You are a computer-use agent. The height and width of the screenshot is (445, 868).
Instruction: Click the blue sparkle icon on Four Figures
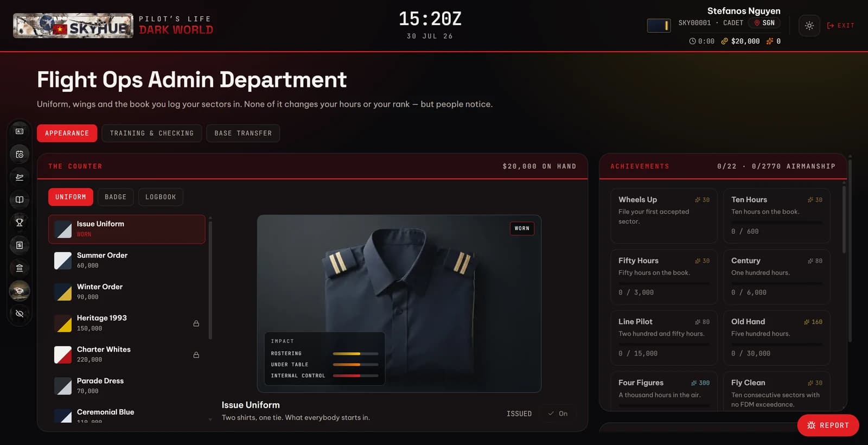tap(694, 383)
